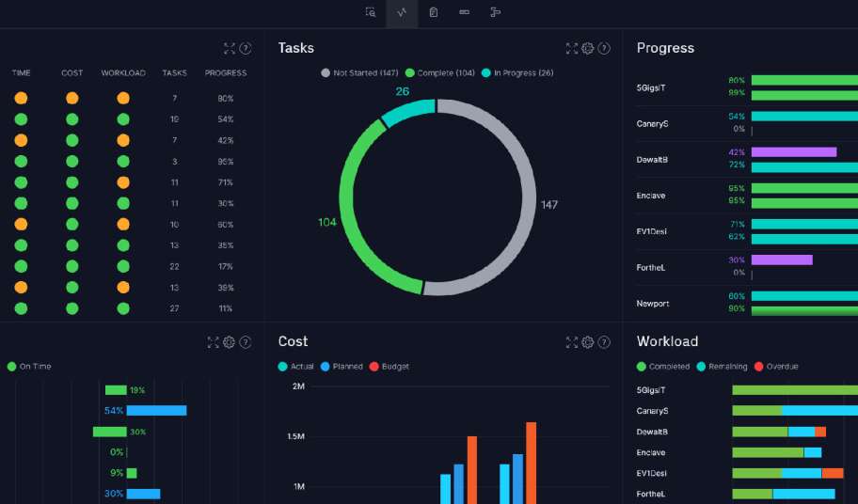Select the dashboard pulse view icon
Viewport: 858px width, 504px height.
point(402,13)
